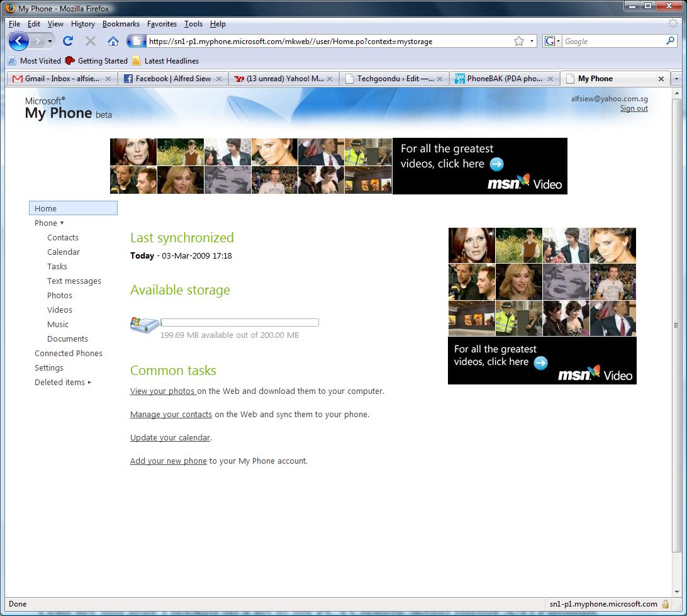
Task: Click the padlock icon in status bar
Action: (666, 604)
